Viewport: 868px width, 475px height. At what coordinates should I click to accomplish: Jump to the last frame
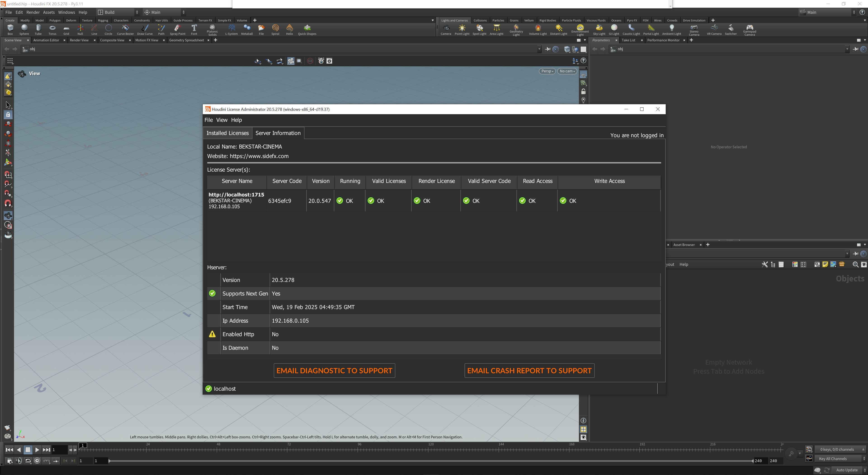(x=47, y=450)
